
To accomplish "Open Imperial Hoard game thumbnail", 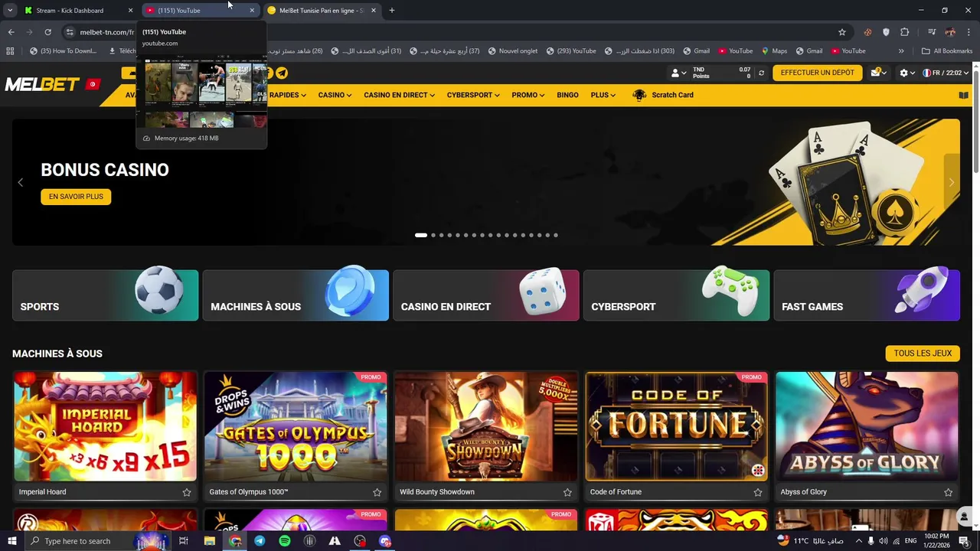I will [x=105, y=426].
